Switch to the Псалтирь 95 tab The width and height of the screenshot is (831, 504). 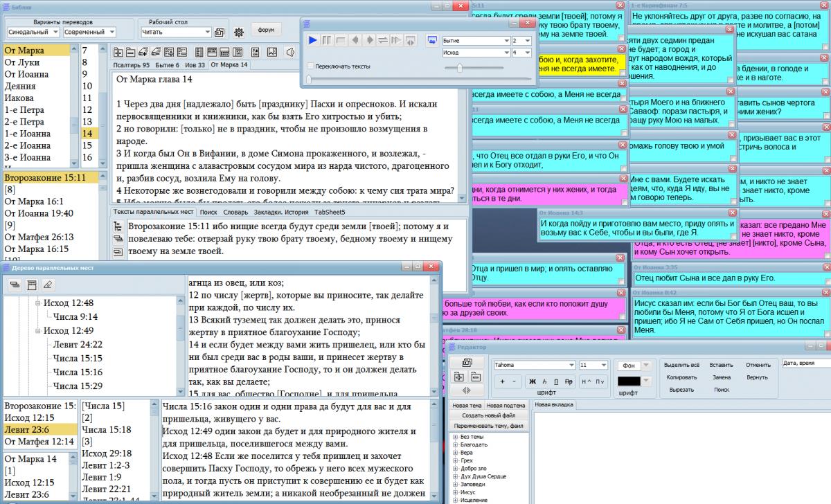(130, 64)
